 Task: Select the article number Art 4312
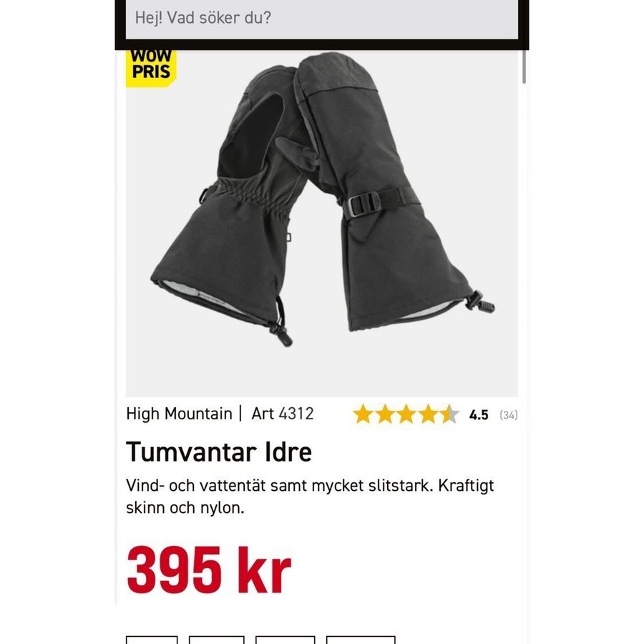[283, 414]
